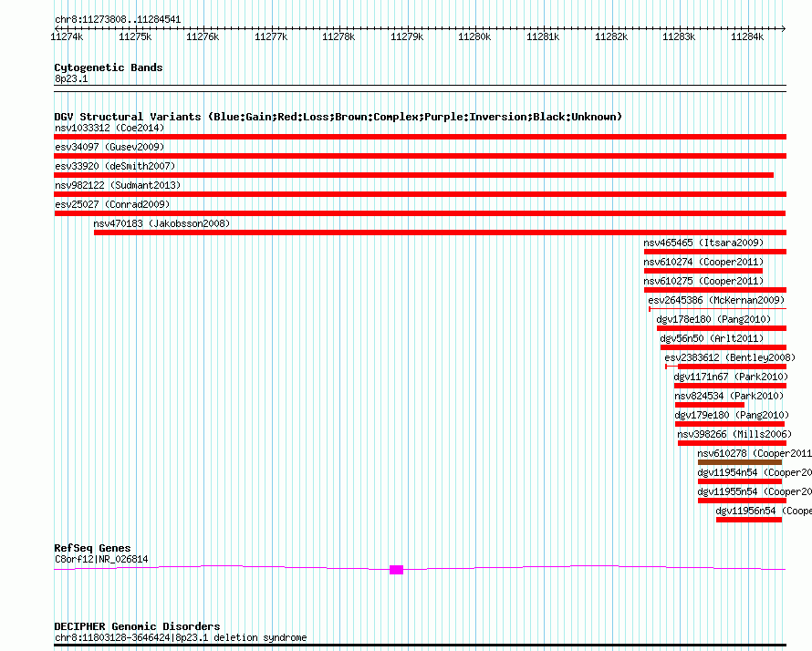The image size is (812, 651).
Task: Click nsv398266 (Mills2006) label
Action: pos(734,434)
